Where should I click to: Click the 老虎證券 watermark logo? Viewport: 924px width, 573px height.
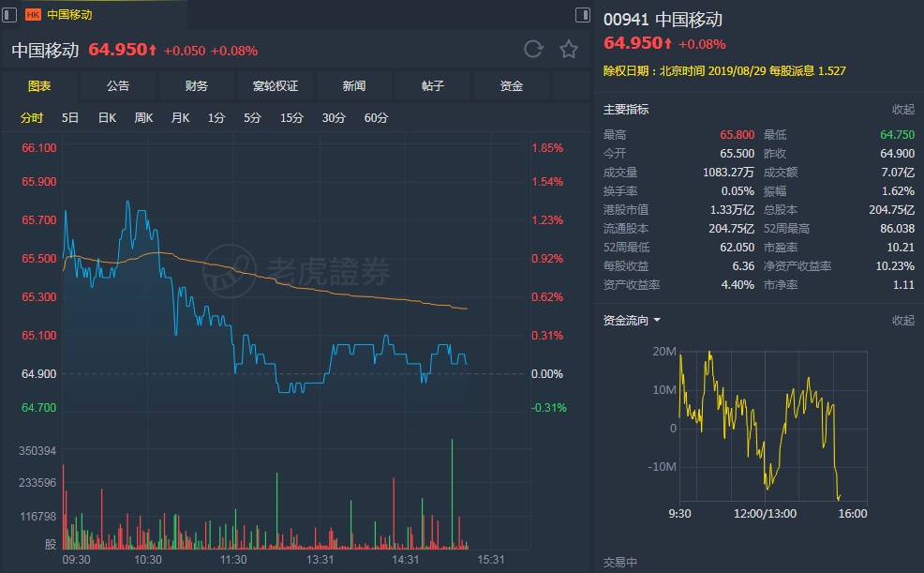pos(296,272)
